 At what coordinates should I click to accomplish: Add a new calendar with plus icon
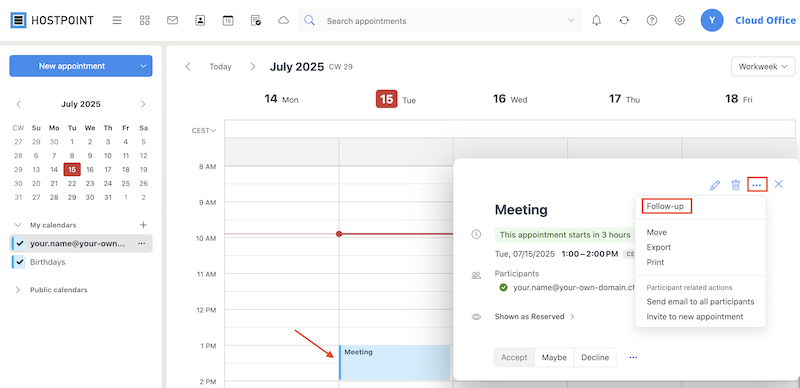(143, 225)
